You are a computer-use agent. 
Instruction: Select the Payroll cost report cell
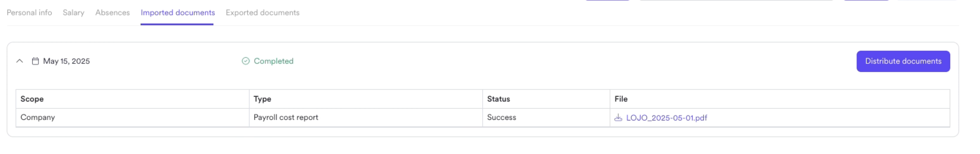[x=286, y=117]
